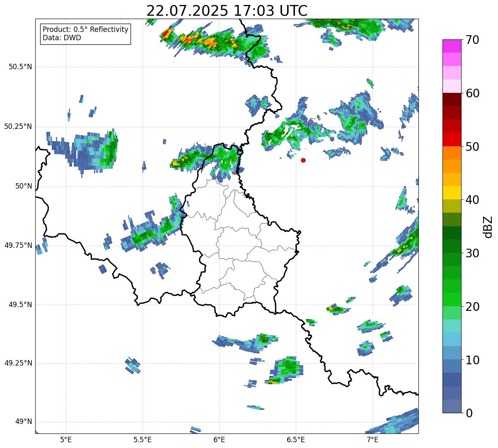The width and height of the screenshot is (498, 448).
Task: Click the dark blue colorbar swatch below 10
Action: pyautogui.click(x=452, y=380)
